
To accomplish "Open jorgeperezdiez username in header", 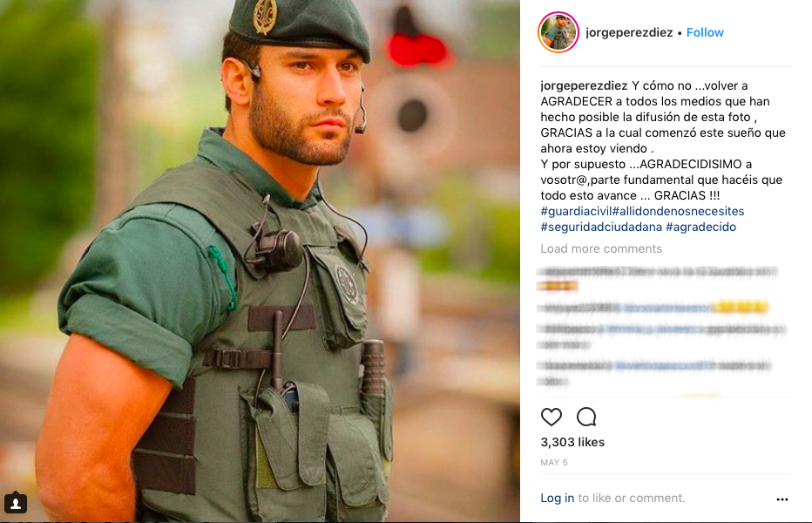I will 629,32.
